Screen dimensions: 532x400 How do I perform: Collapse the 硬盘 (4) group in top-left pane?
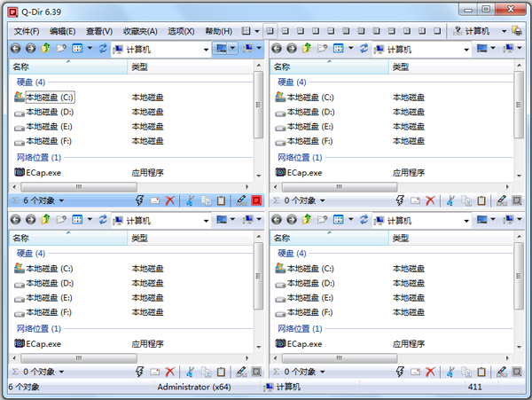click(31, 82)
